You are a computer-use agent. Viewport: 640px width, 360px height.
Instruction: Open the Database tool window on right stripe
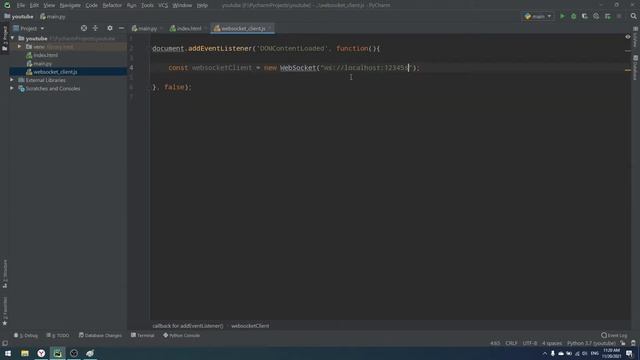point(636,68)
